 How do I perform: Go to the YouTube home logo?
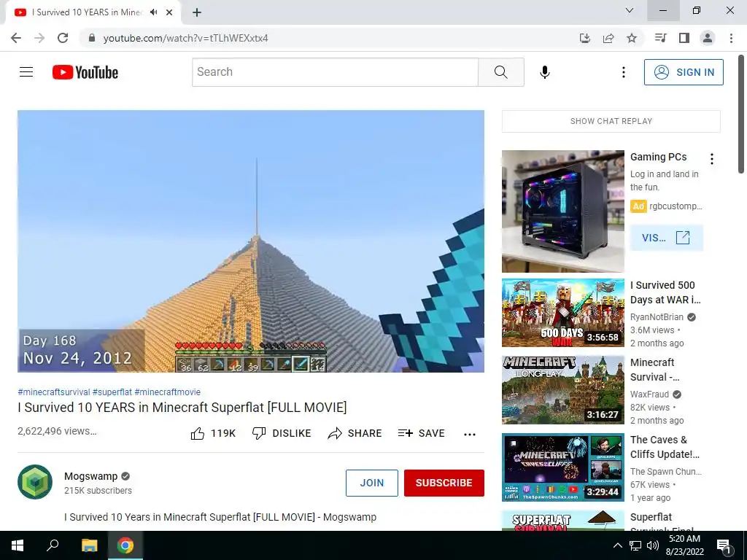click(85, 72)
